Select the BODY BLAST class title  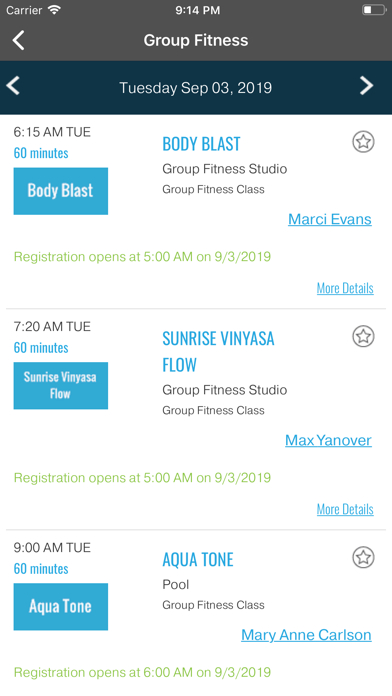tap(201, 144)
